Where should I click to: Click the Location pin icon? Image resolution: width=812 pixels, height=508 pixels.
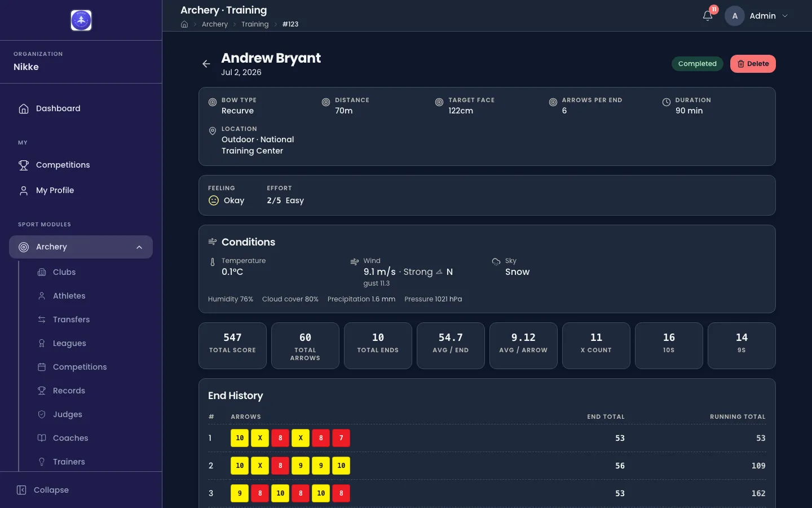[213, 131]
